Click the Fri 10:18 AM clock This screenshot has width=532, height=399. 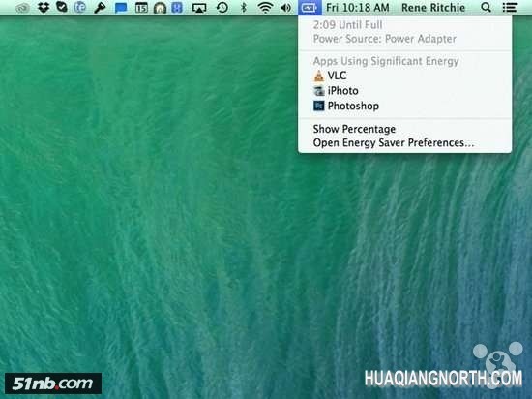[x=358, y=8]
